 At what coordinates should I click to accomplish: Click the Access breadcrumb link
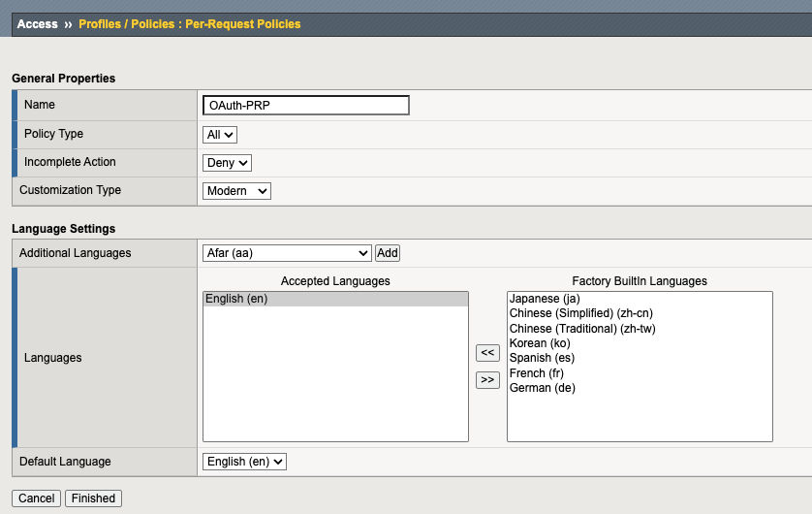(38, 24)
